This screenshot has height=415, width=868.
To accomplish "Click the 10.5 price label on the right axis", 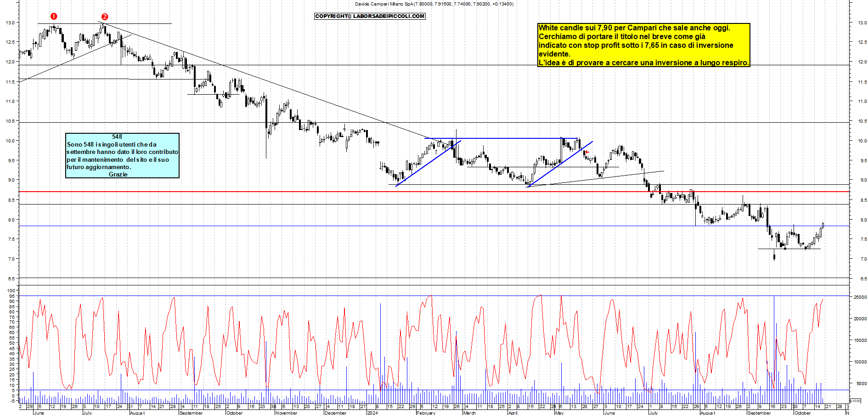I will pyautogui.click(x=862, y=121).
